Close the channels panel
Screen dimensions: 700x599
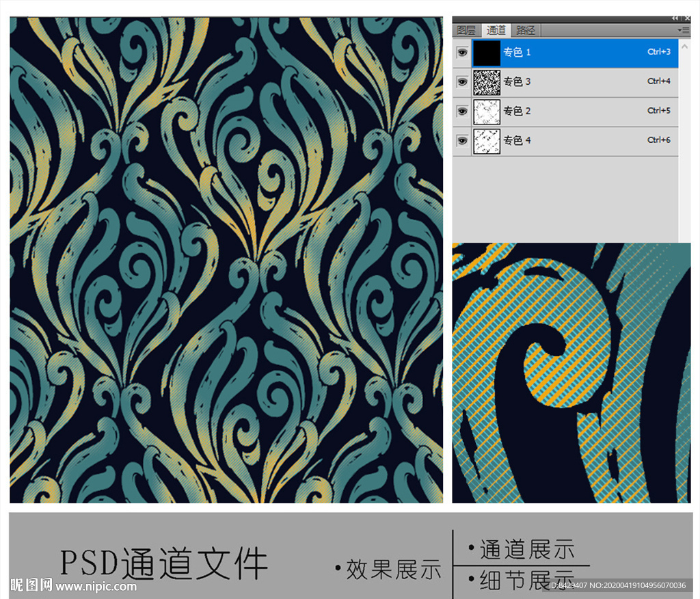(687, 18)
